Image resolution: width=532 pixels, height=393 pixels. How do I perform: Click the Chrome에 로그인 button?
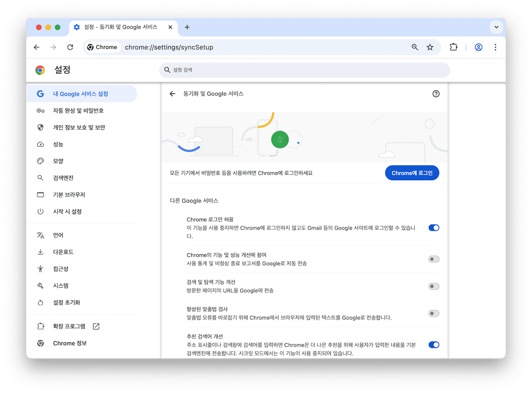pyautogui.click(x=412, y=173)
